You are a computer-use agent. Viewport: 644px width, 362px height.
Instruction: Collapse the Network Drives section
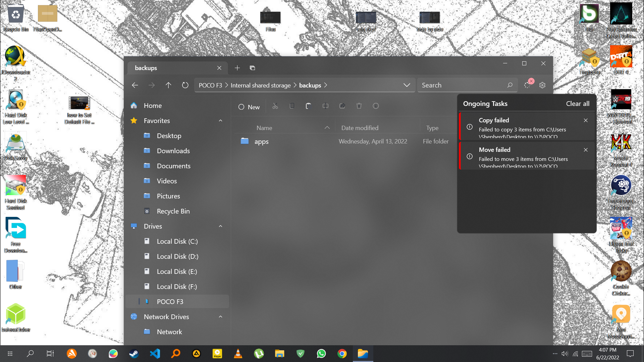(220, 317)
